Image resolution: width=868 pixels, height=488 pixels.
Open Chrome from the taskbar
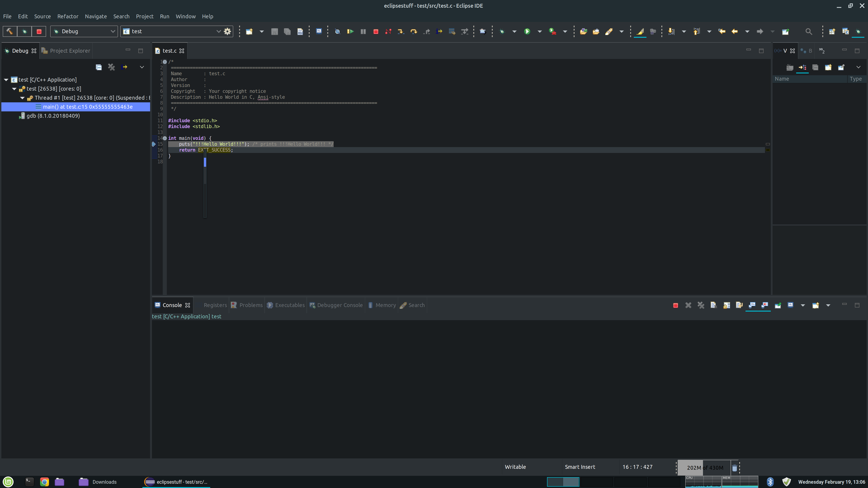(45, 482)
